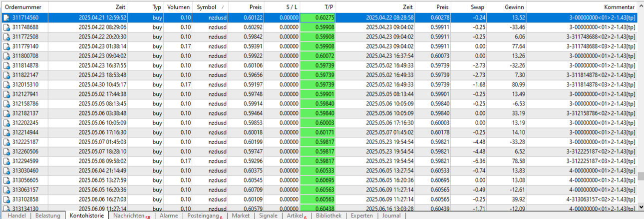Image resolution: width=644 pixels, height=219 pixels.
Task: Select order icon for order 312225187
Action: (6, 142)
